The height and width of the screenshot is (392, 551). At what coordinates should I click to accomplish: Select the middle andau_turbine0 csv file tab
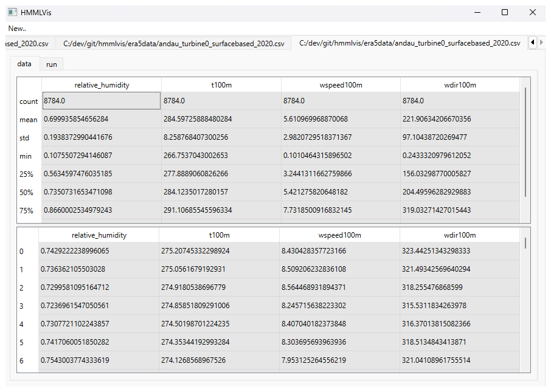[x=173, y=43]
